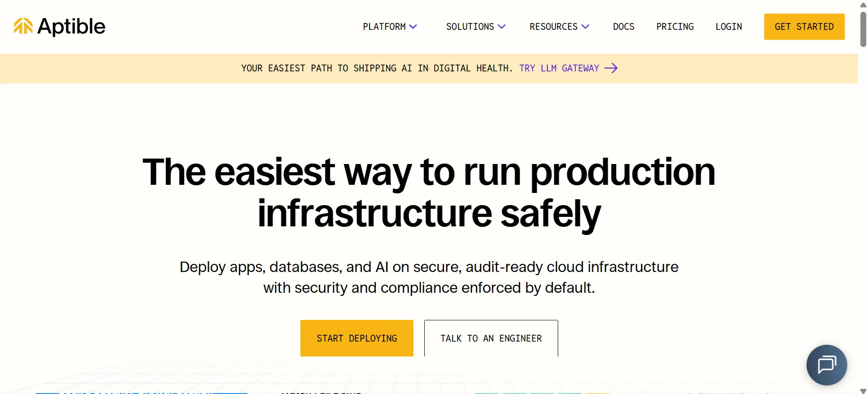Click the subheading 'Deploy apps, databases, and AI'

[x=284, y=267]
